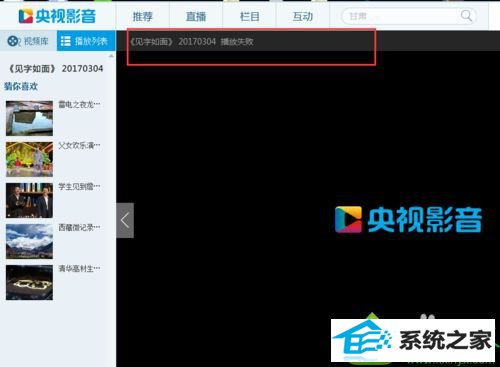Click the 清华高材生… title text
Viewport: 500px width, 367px height.
(79, 268)
